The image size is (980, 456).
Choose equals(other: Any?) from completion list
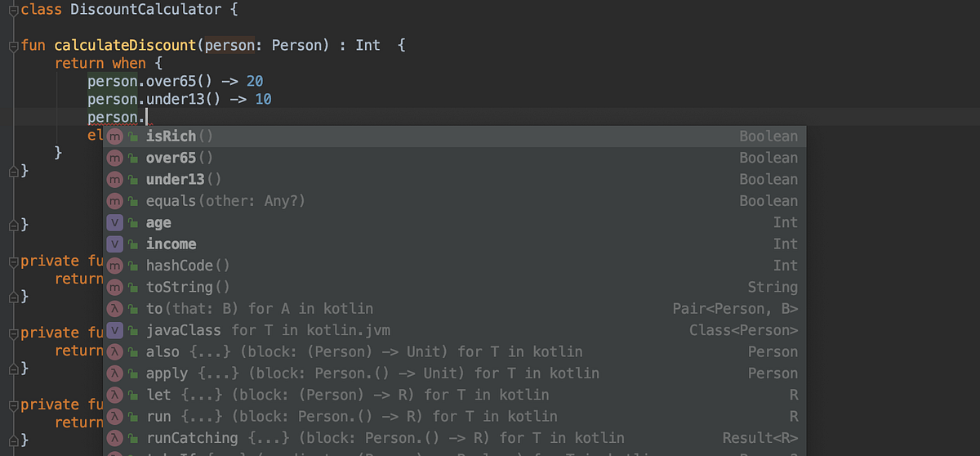click(454, 200)
